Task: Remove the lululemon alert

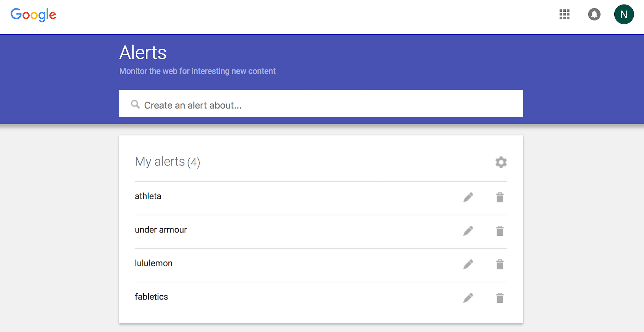Action: 500,264
